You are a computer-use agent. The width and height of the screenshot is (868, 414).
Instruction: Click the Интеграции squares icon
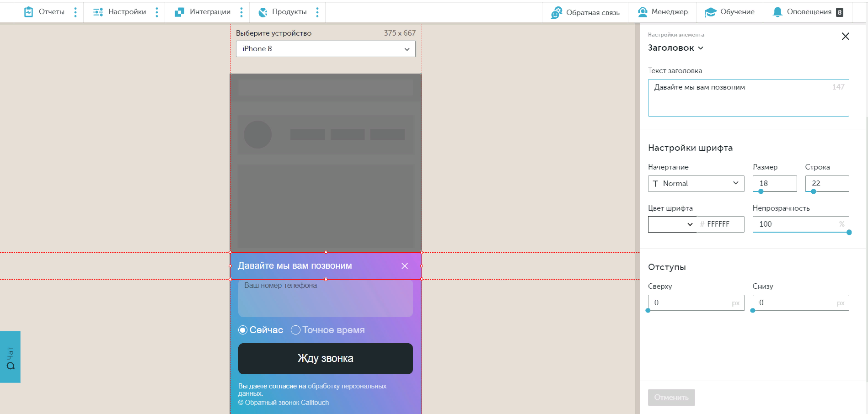point(179,12)
